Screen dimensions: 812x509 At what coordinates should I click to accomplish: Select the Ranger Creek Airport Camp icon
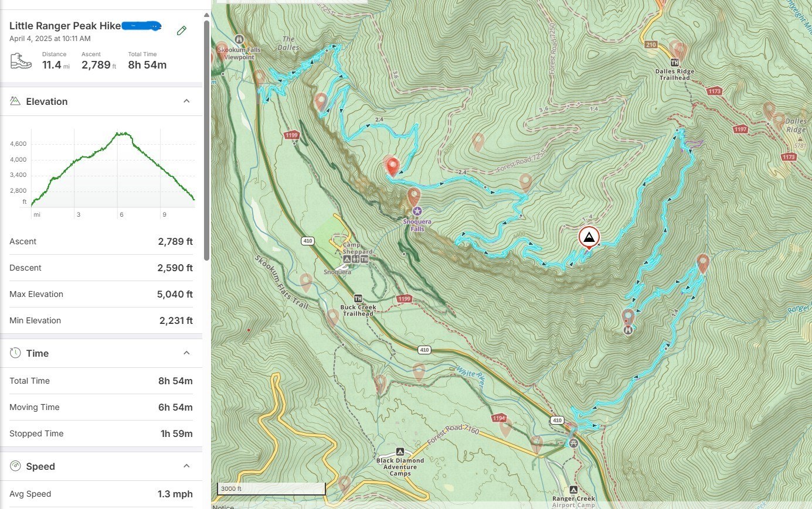573,490
